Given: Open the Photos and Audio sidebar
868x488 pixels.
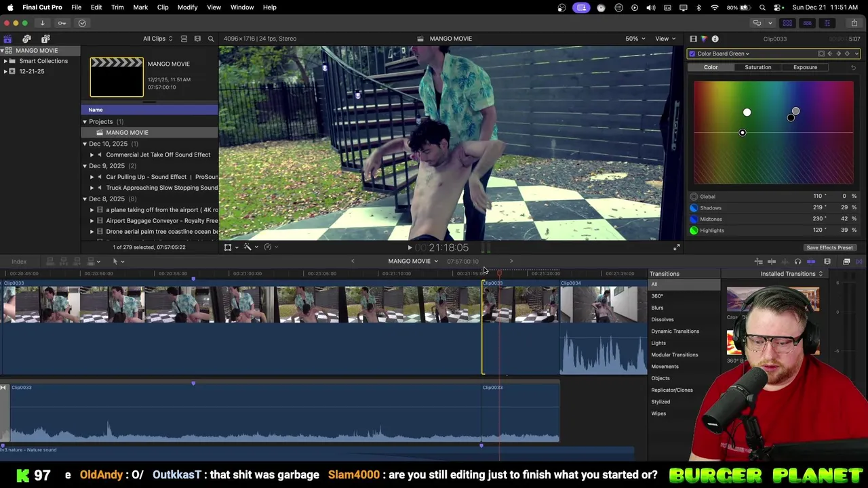Looking at the screenshot, I should point(26,39).
